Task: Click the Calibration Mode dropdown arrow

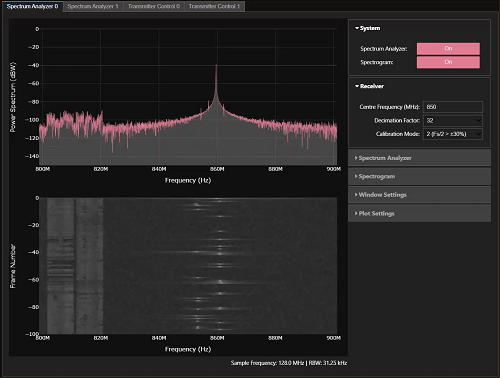Action: tap(478, 134)
